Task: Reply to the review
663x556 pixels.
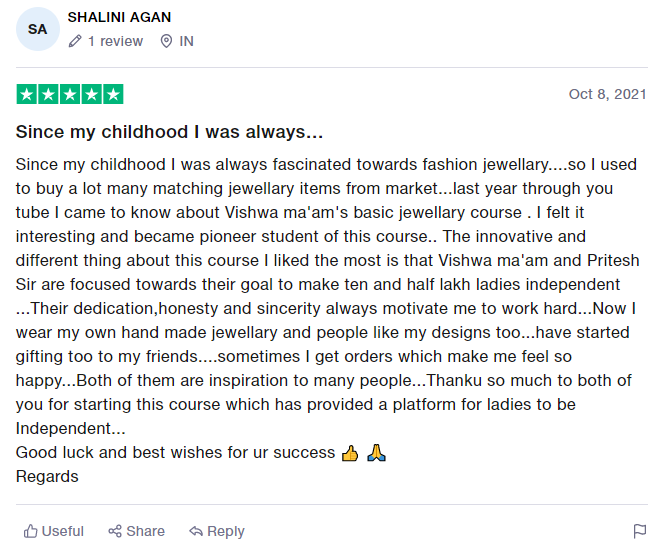Action: (x=217, y=531)
